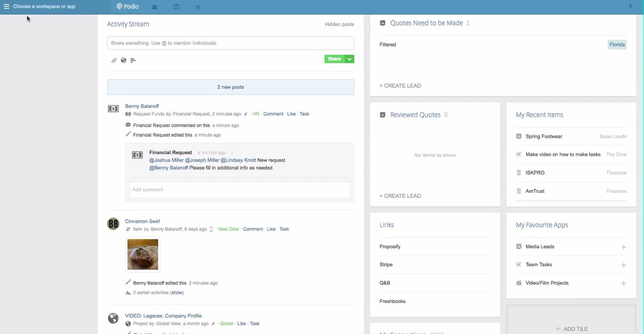Click the Florida filter tag
The width and height of the screenshot is (644, 334).
(617, 44)
